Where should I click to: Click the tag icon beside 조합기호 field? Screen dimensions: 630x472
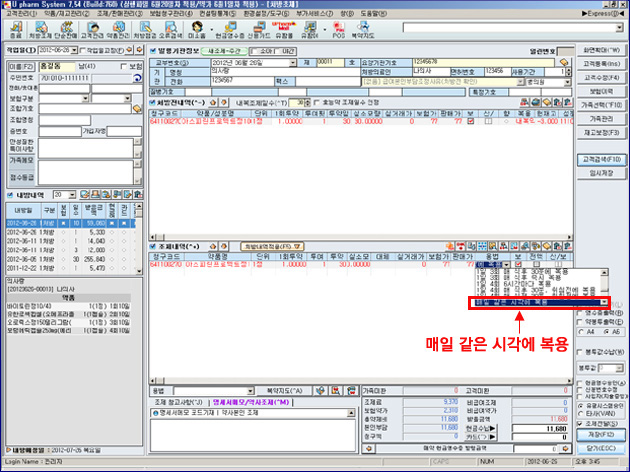coord(137,108)
